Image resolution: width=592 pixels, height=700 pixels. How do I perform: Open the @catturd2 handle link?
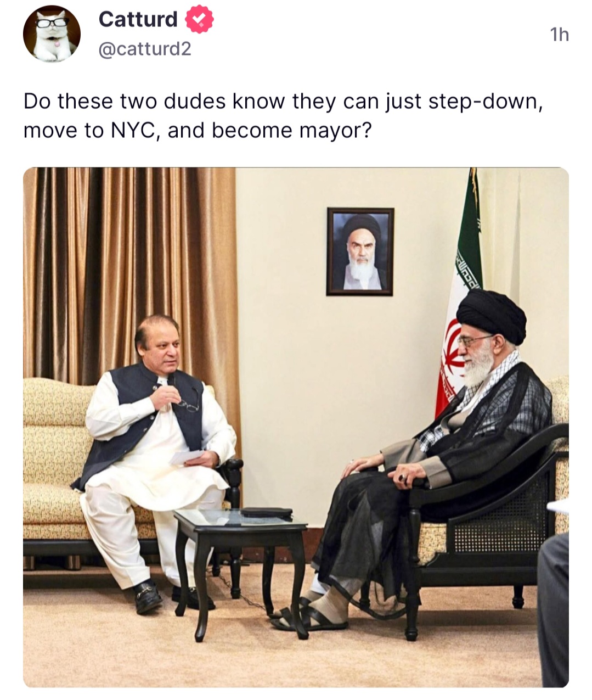(145, 49)
